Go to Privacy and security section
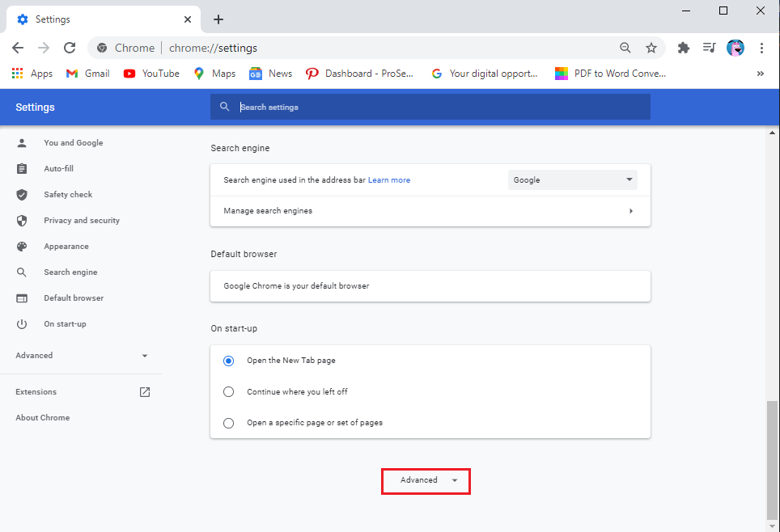The height and width of the screenshot is (532, 780). click(81, 221)
